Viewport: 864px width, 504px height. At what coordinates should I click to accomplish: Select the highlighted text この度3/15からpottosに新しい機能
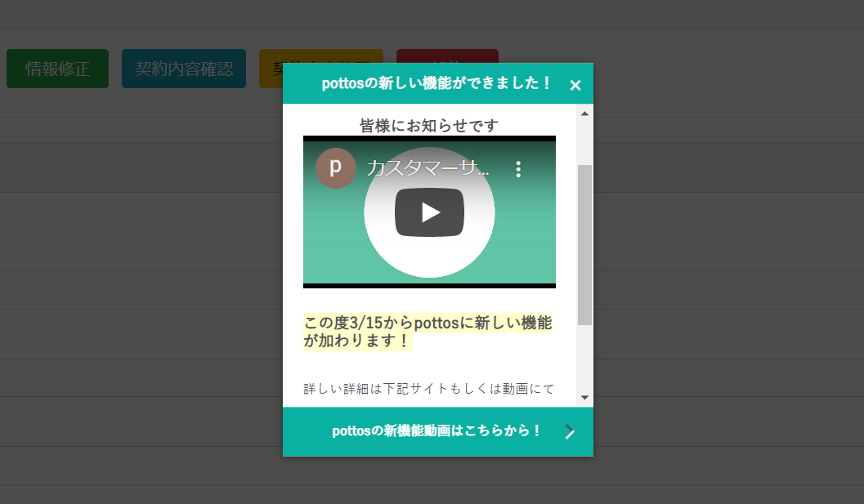coord(428,323)
